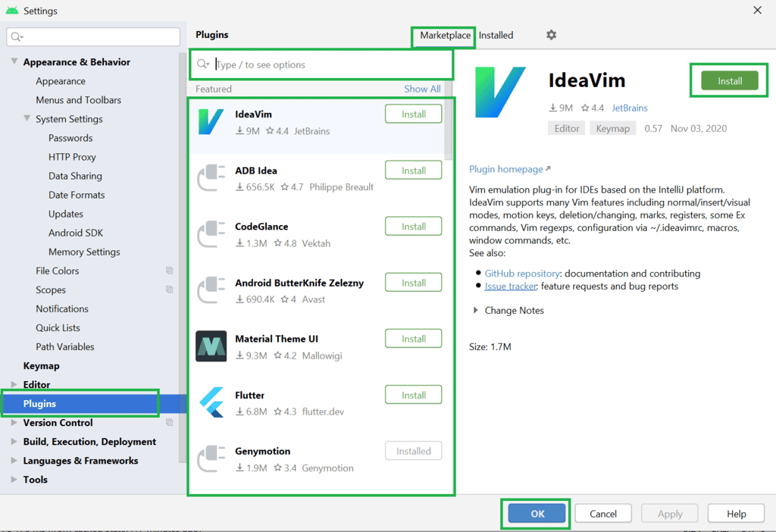
Task: Click the search icon in settings sidebar
Action: [17, 36]
